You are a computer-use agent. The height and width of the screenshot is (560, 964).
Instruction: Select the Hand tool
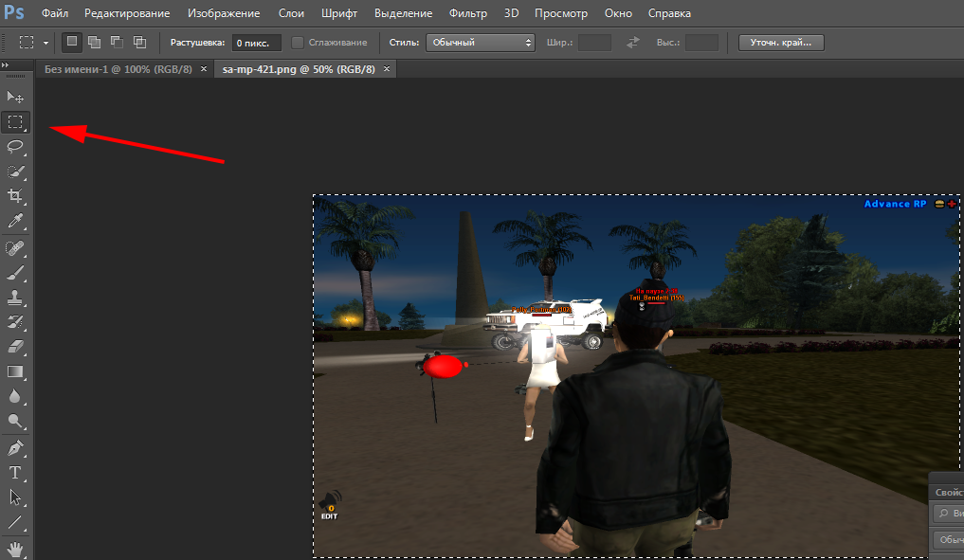pos(15,549)
